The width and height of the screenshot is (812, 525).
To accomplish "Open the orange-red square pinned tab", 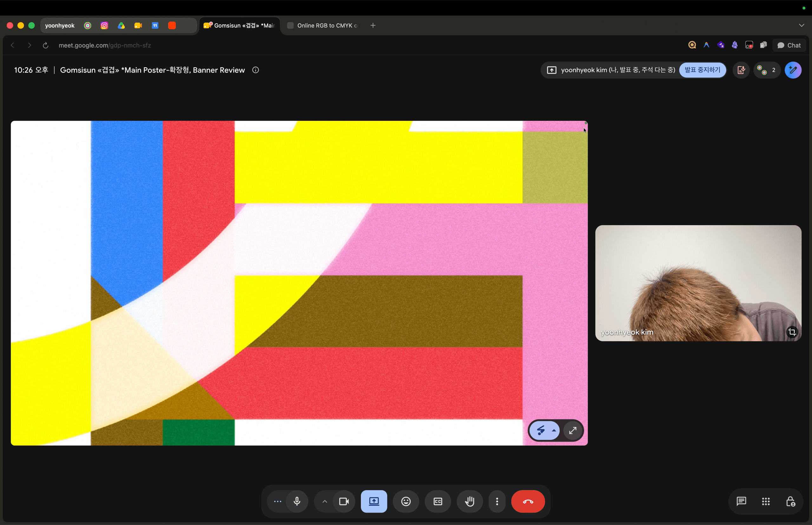I will coord(172,26).
